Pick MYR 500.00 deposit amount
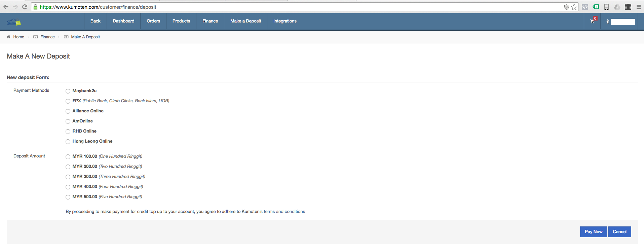This screenshot has width=644, height=252. 68,197
